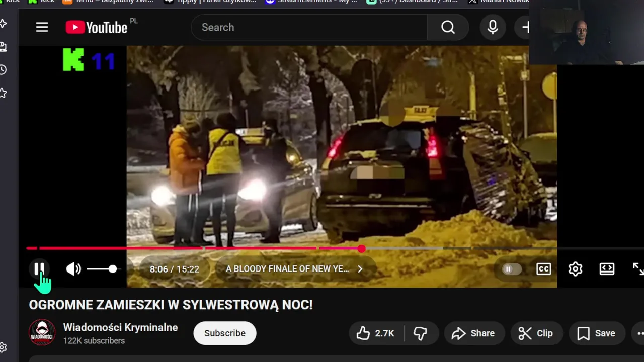
Task: Start voice search with microphone icon
Action: tap(493, 27)
